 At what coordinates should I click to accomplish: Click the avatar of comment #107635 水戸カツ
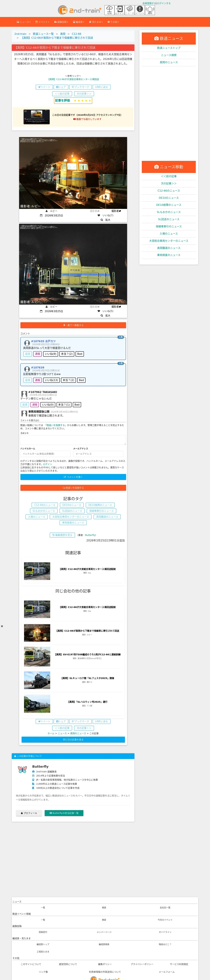pos(27,343)
